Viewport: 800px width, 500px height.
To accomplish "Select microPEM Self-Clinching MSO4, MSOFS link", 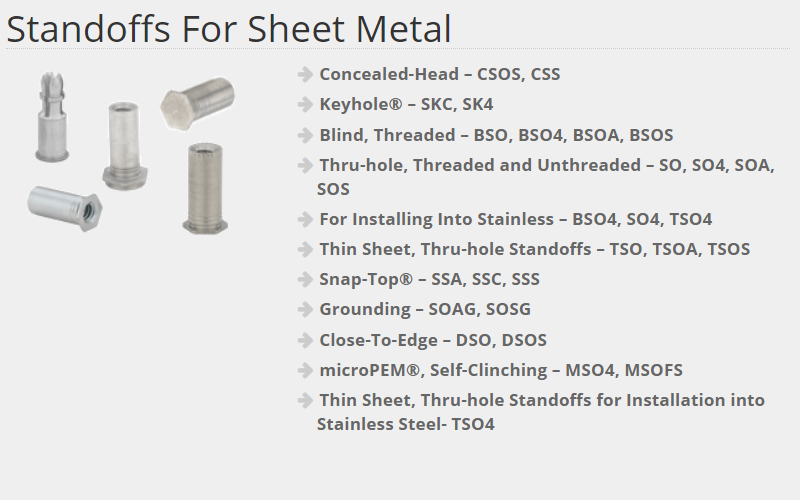I will [x=501, y=370].
